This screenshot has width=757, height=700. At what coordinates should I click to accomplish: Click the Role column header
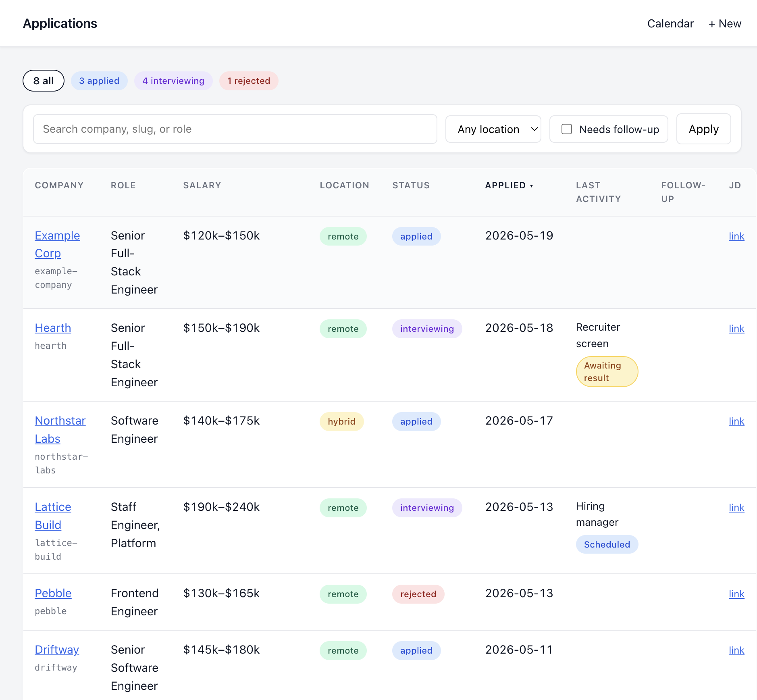[123, 185]
